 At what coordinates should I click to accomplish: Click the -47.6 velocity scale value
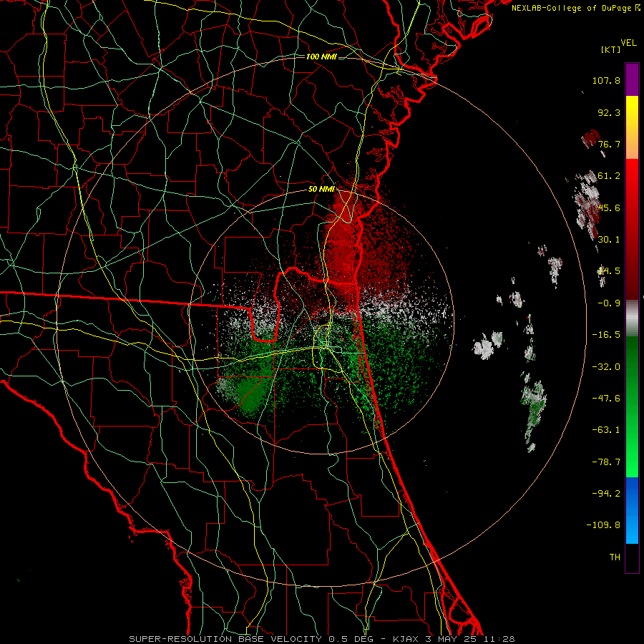pyautogui.click(x=606, y=398)
